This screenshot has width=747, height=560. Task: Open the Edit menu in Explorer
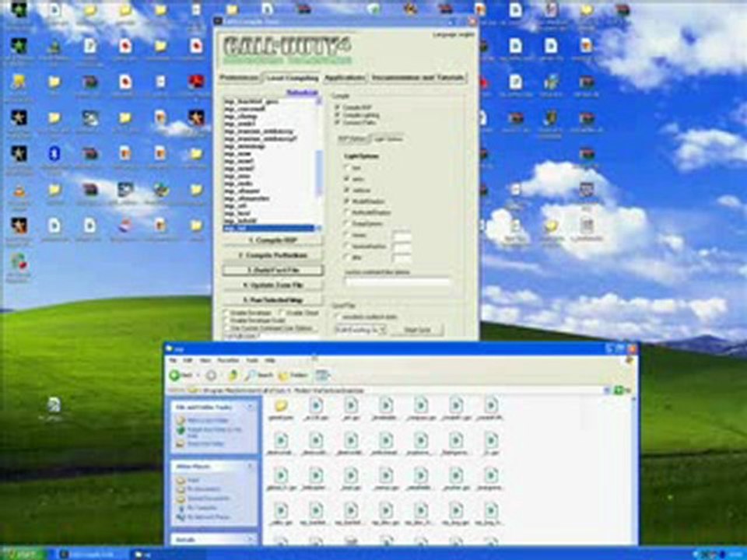pos(188,360)
